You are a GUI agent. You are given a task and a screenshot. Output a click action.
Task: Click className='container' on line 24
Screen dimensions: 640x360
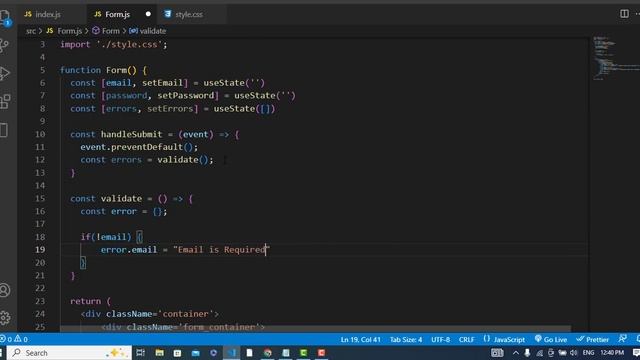pos(160,314)
